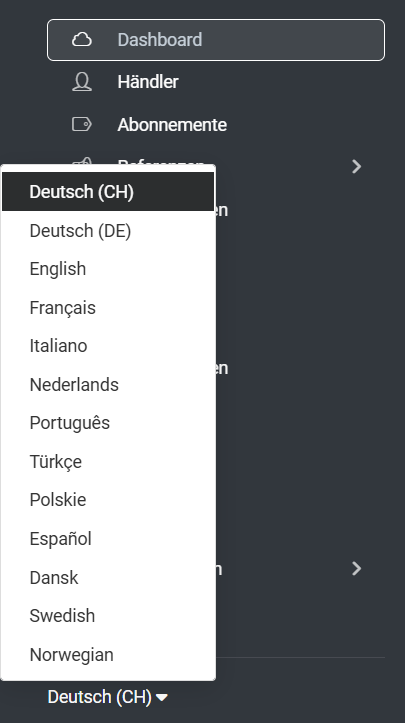The height and width of the screenshot is (723, 405).
Task: Open the Dashboard menu item
Action: (216, 40)
